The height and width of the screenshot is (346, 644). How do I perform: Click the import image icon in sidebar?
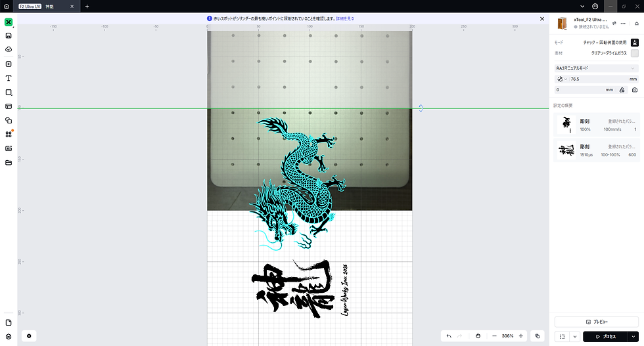[x=8, y=64]
